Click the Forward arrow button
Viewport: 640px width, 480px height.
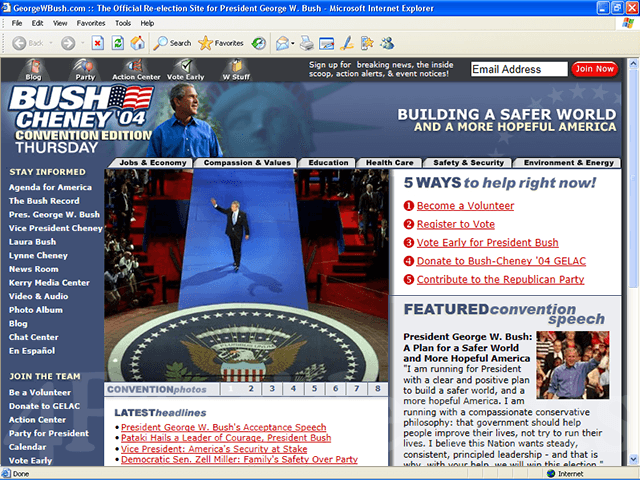coord(68,43)
